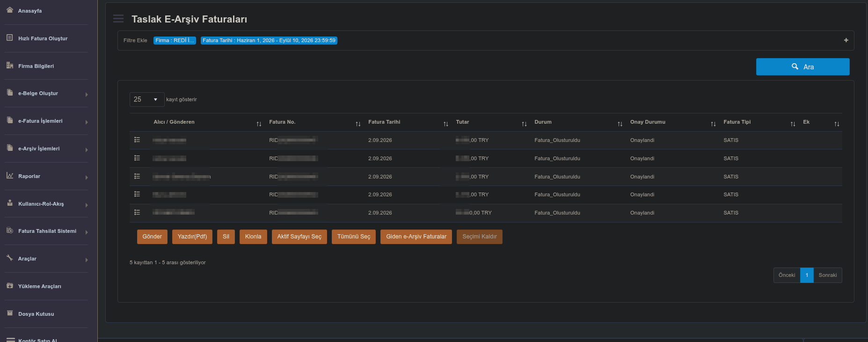The width and height of the screenshot is (868, 342).
Task: Click the blue Ara search button
Action: click(x=802, y=67)
